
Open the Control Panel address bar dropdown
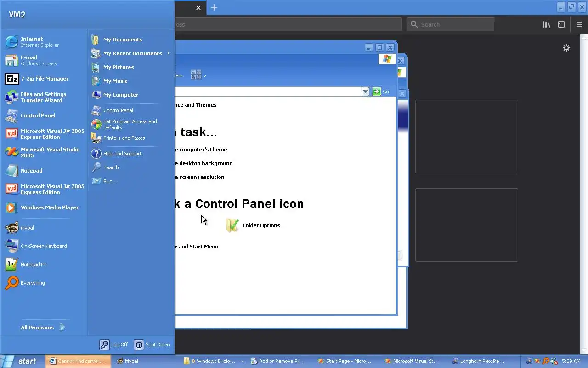pos(365,92)
